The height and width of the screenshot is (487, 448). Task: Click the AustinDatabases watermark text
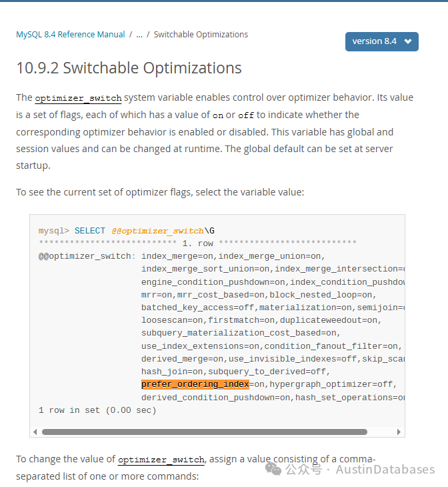click(385, 470)
